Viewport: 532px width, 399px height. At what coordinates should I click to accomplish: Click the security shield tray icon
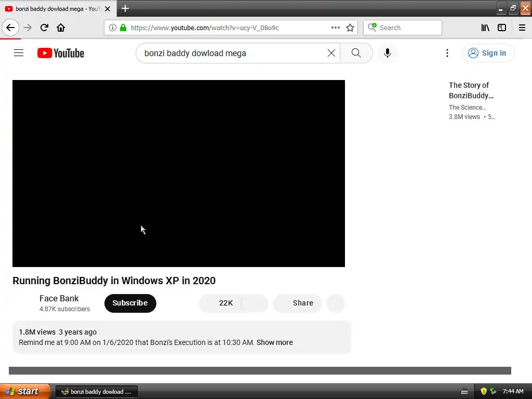(x=484, y=391)
